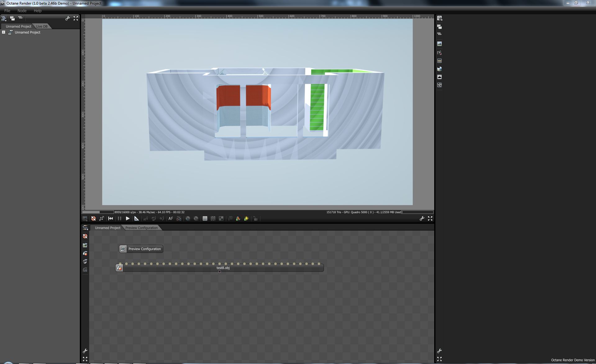
Task: Restart the render from beginning
Action: 111,219
